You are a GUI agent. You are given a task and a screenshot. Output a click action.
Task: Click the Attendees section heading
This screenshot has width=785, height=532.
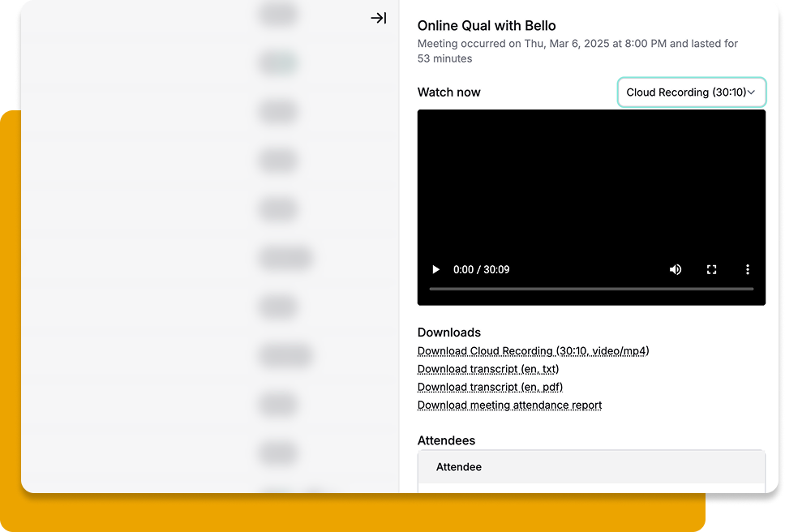pos(446,440)
